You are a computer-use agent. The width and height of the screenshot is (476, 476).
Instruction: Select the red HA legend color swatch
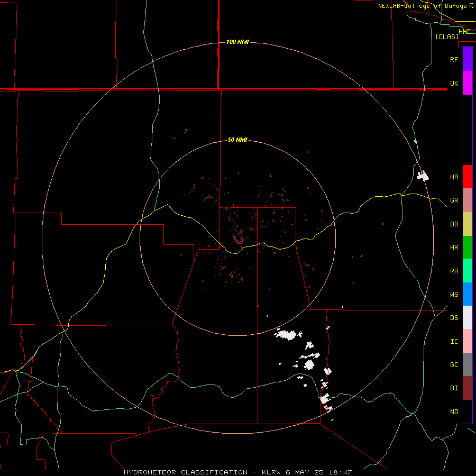pyautogui.click(x=467, y=177)
